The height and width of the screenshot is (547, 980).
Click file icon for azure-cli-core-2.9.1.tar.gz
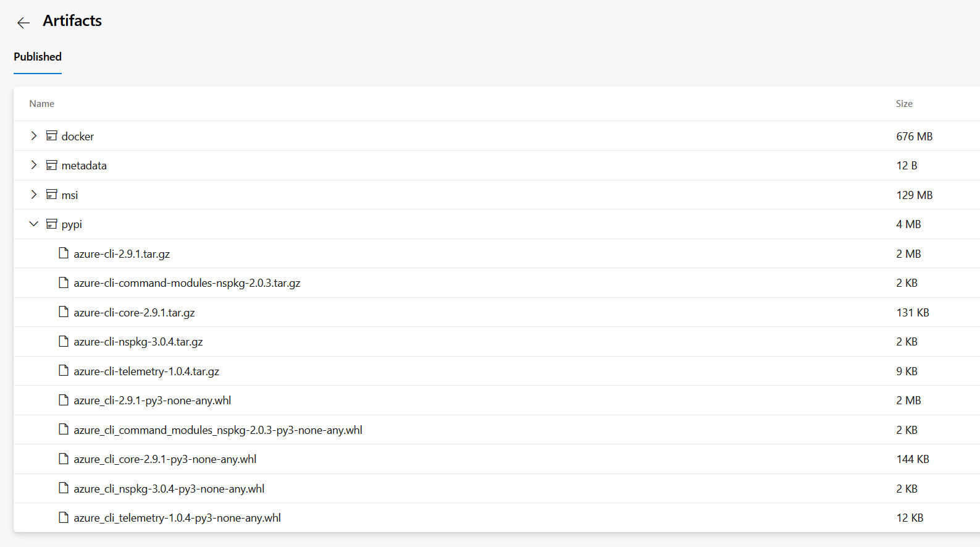[64, 312]
